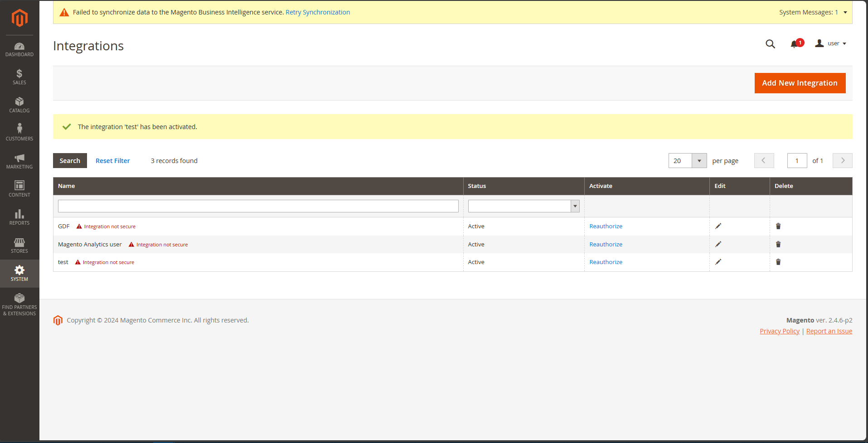Click 'Integration not secure' for test
The width and height of the screenshot is (868, 443).
pyautogui.click(x=108, y=262)
